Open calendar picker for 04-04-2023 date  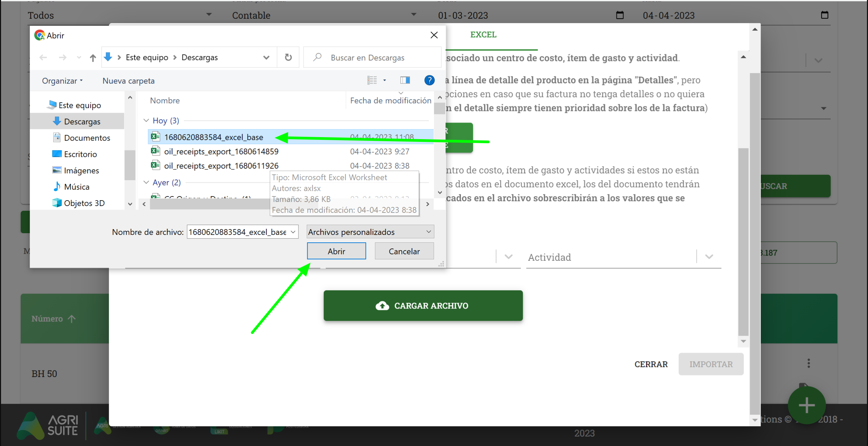point(824,15)
